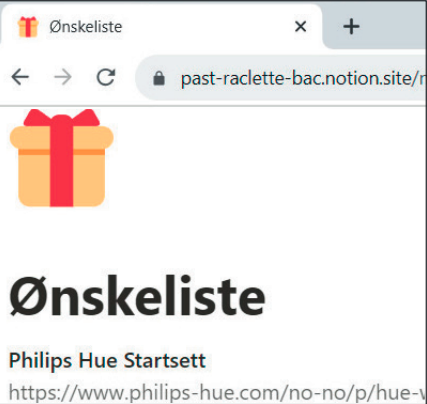Screen dimensions: 427x404
Task: Click the Ønskeliste page heading
Action: click(x=137, y=295)
